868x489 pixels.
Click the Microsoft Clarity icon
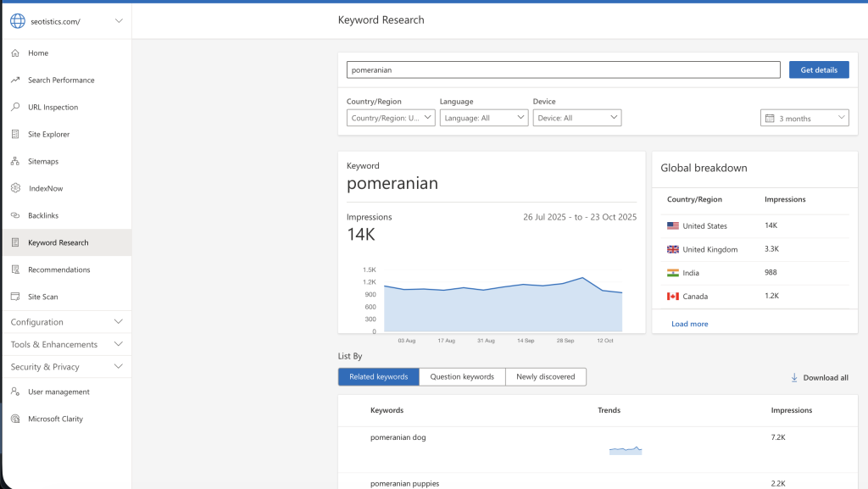pos(15,419)
